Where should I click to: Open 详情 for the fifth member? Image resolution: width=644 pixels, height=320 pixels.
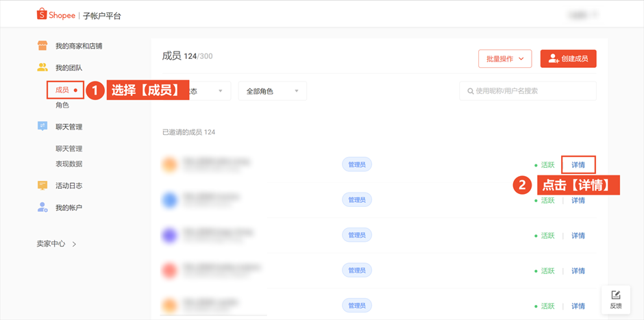578,306
